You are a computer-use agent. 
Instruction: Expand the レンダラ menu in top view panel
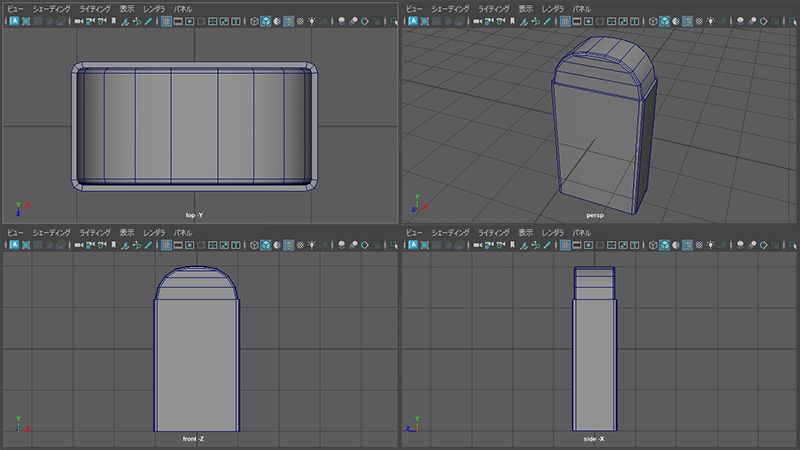pyautogui.click(x=154, y=8)
